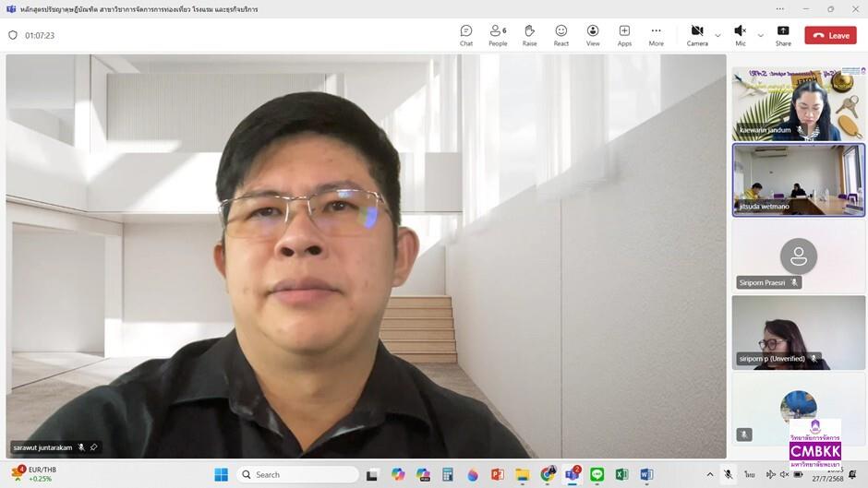Select jitsuda wetmano's video thumbnail
868x488 pixels.
798,180
